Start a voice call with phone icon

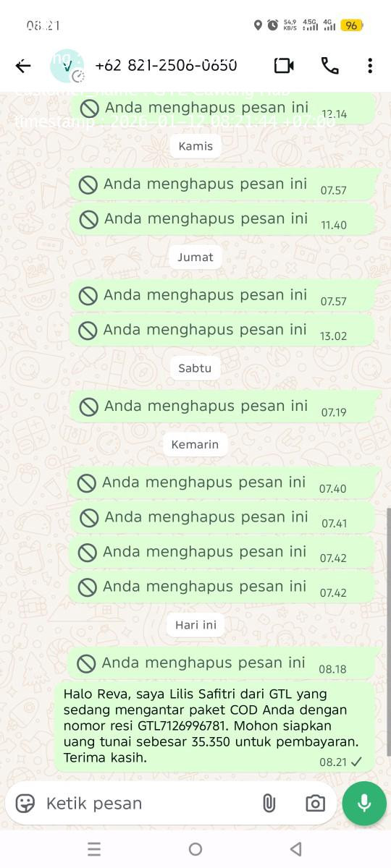coord(329,66)
